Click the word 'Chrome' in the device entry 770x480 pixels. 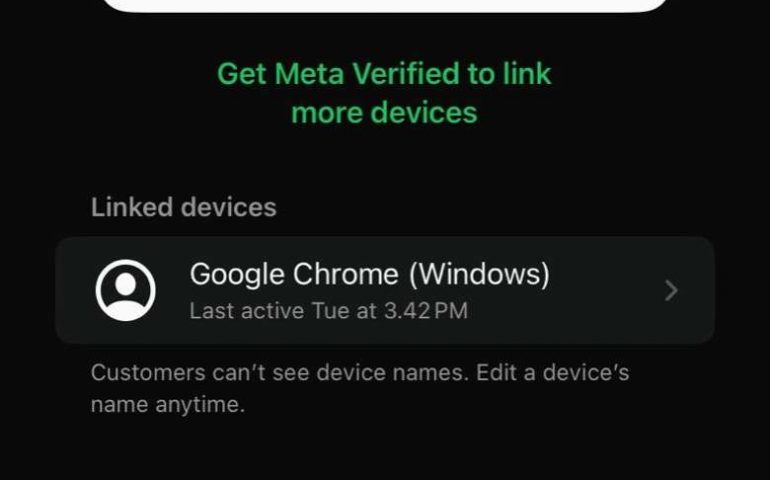pos(345,274)
